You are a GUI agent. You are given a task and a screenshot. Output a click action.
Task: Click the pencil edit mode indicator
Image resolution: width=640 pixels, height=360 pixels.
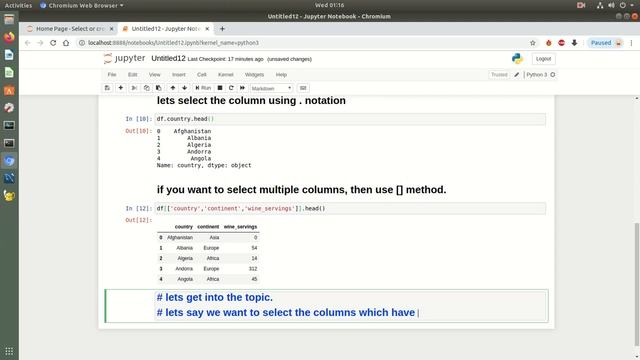coord(517,75)
